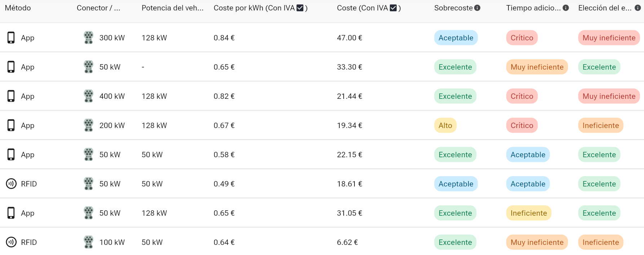
Task: Click the Muy ineficiente badge in the 21.44 € row
Action: pos(609,96)
